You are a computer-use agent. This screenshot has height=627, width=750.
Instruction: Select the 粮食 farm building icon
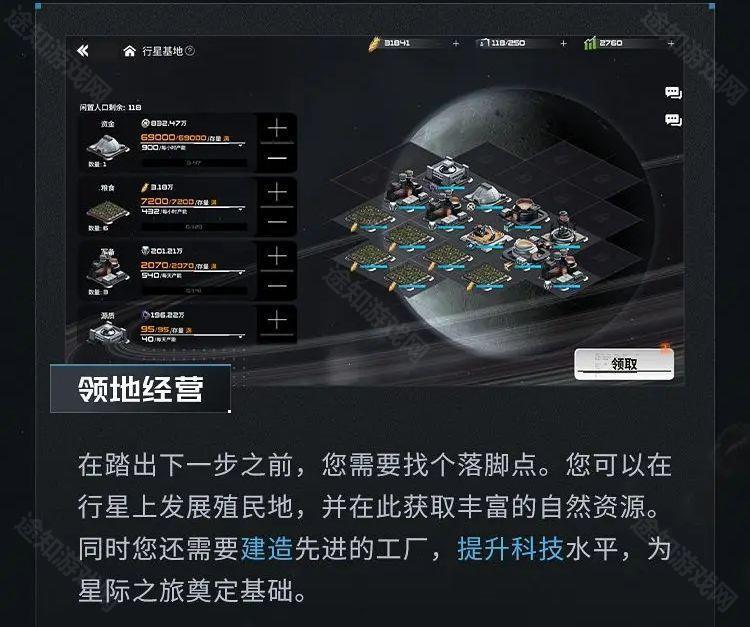[108, 210]
